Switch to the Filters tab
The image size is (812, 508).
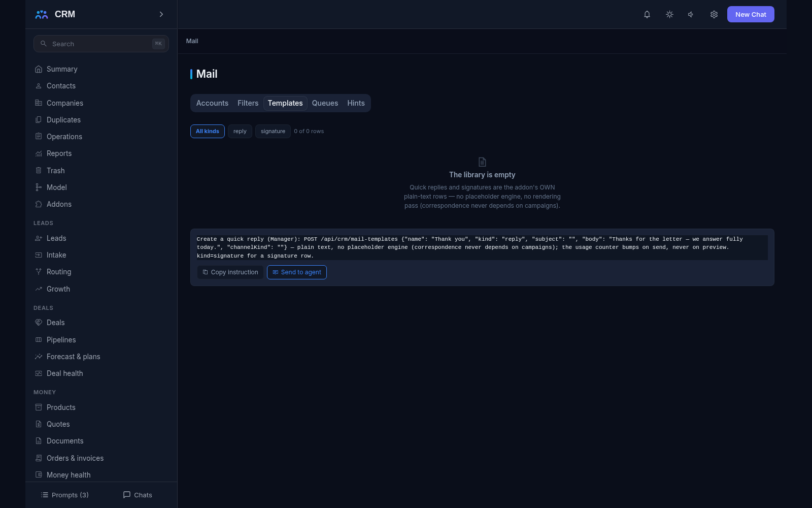tap(248, 103)
